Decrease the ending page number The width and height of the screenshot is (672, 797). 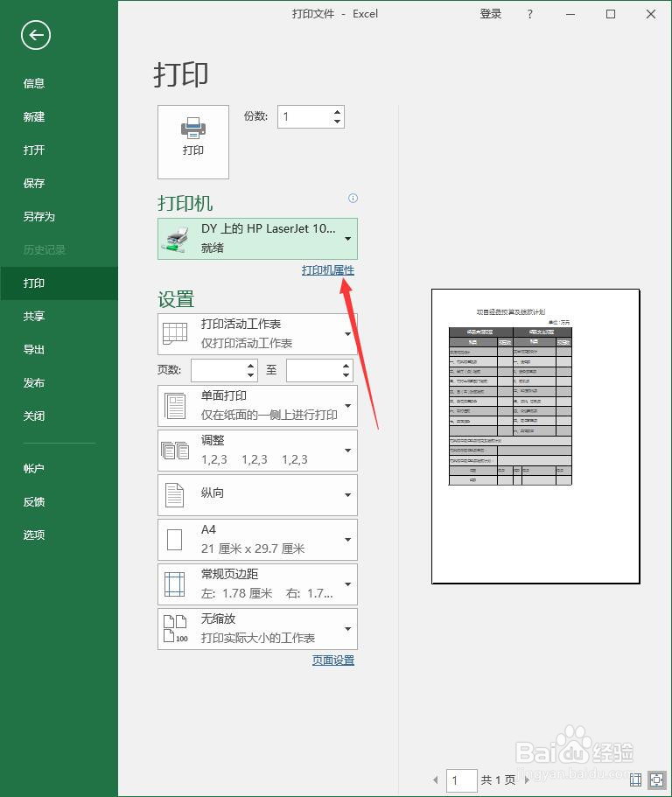(x=346, y=375)
